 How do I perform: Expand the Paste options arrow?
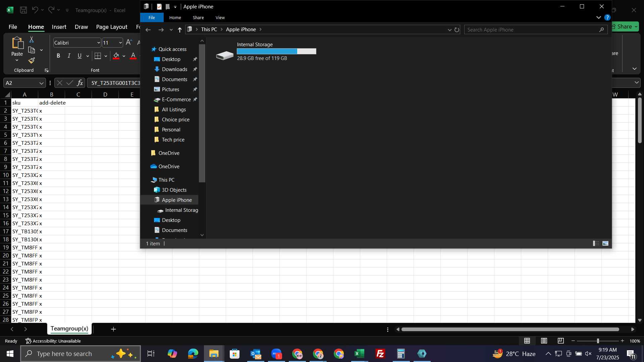[x=17, y=60]
